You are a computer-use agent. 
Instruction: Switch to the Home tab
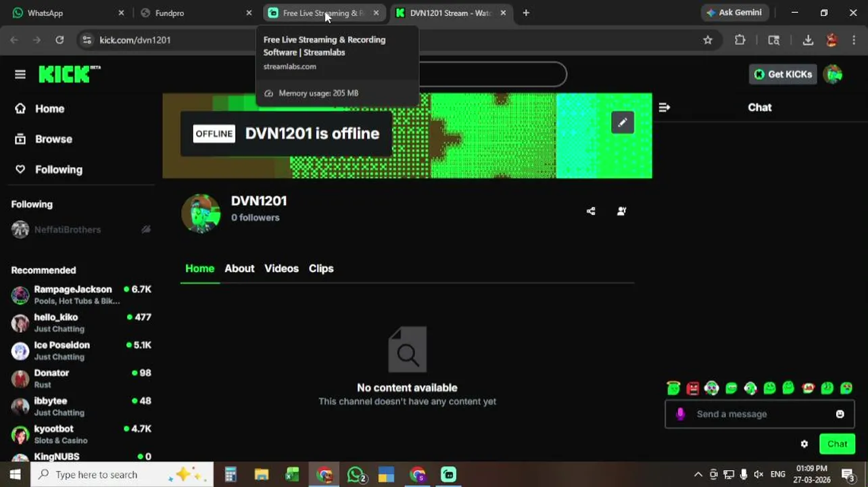[x=199, y=269]
